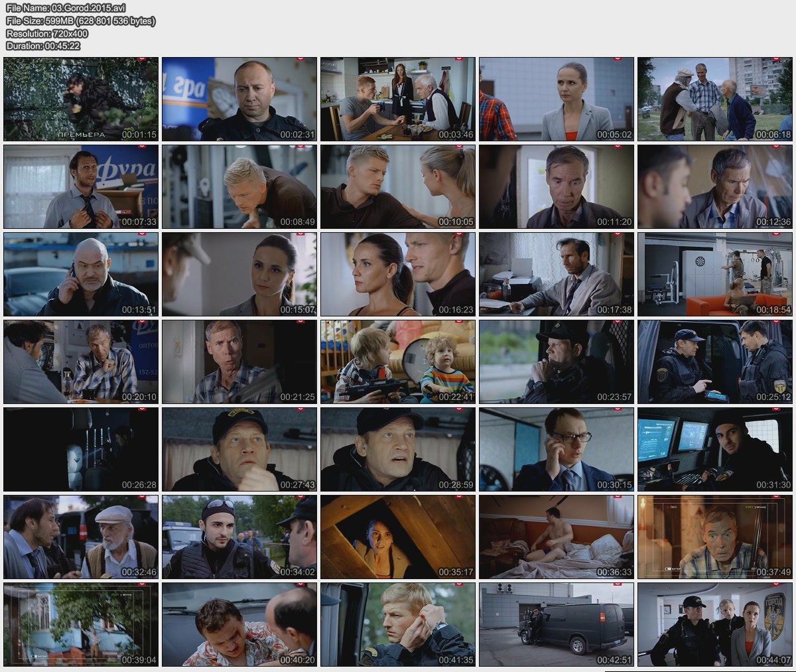Click the gym scene frame at 00:18:54
Screen dimensions: 796x672
(x=715, y=274)
